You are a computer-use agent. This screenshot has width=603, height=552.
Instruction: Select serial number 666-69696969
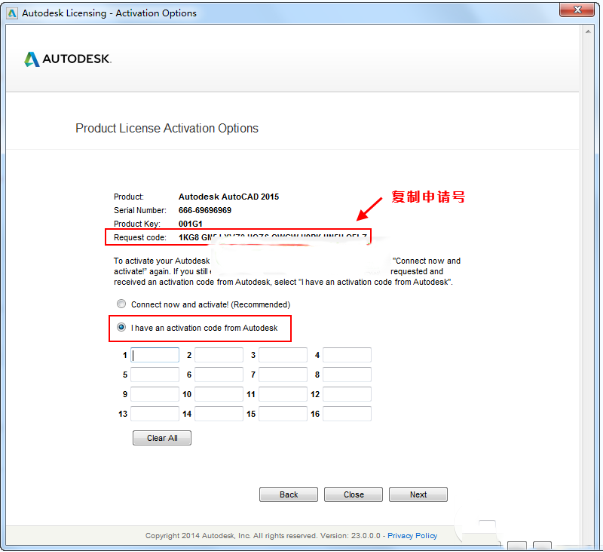pyautogui.click(x=205, y=210)
